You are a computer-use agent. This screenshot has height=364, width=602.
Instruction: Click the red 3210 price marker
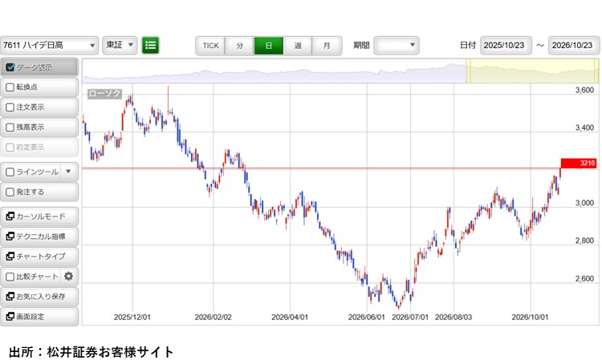click(x=579, y=164)
